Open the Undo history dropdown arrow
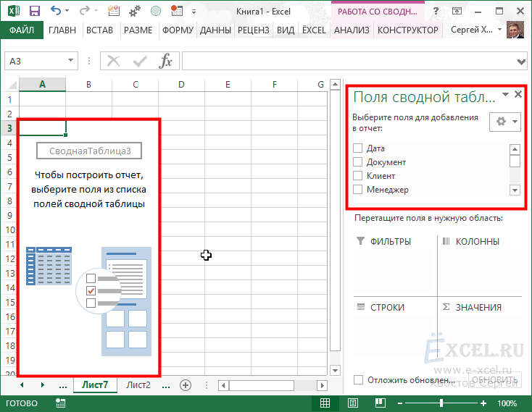 point(67,11)
